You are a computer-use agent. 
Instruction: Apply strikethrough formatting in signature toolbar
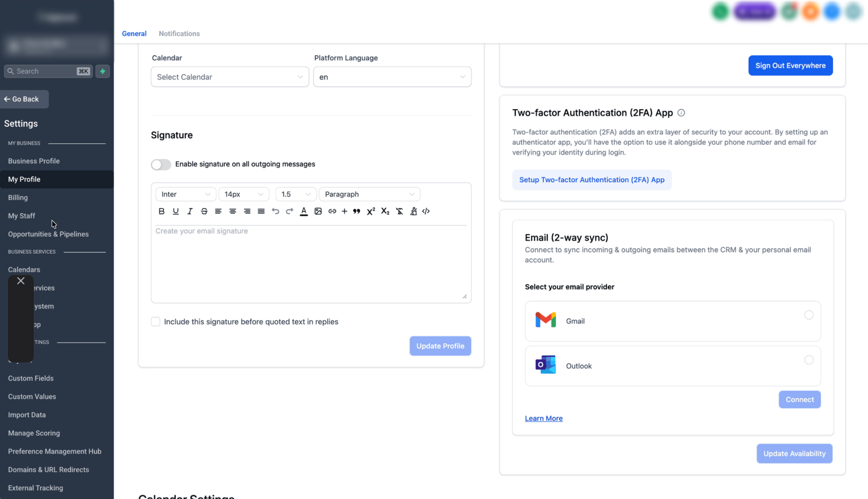[204, 211]
